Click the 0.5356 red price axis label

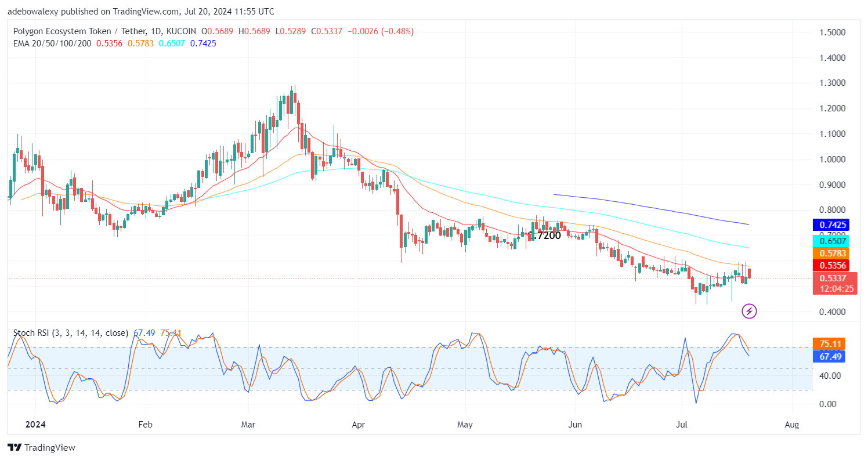831,266
